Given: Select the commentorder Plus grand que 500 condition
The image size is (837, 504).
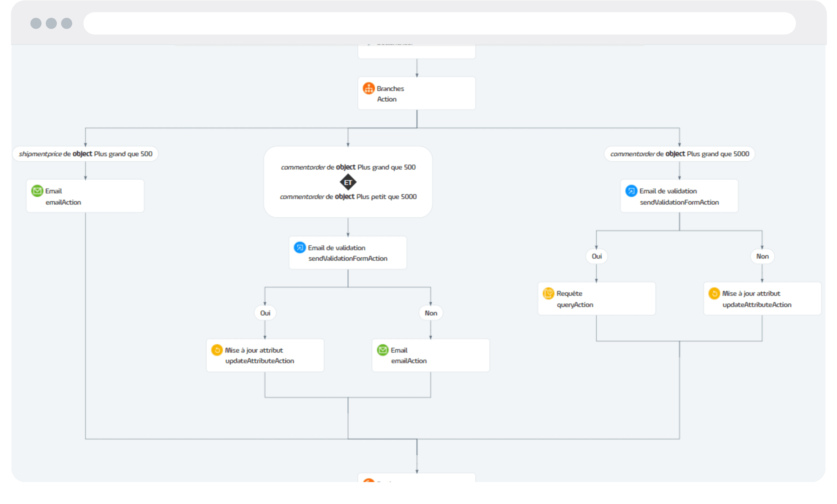Looking at the screenshot, I should 348,167.
